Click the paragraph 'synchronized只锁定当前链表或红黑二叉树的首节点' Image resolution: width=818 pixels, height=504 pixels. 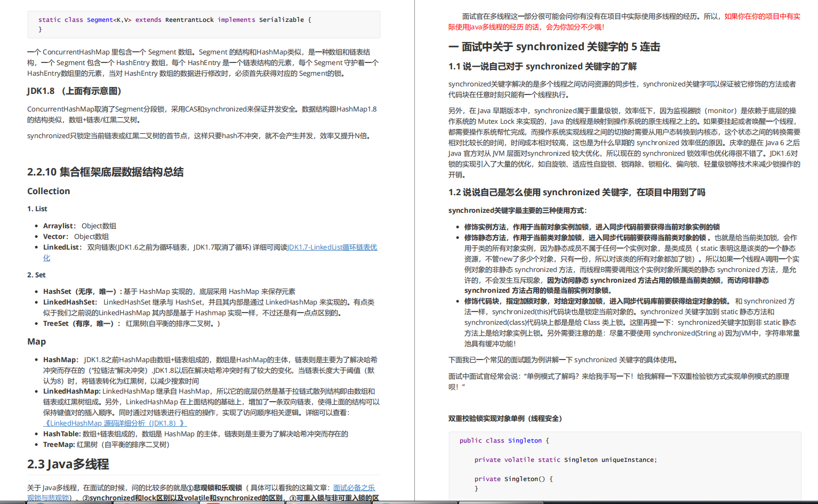tap(199, 136)
